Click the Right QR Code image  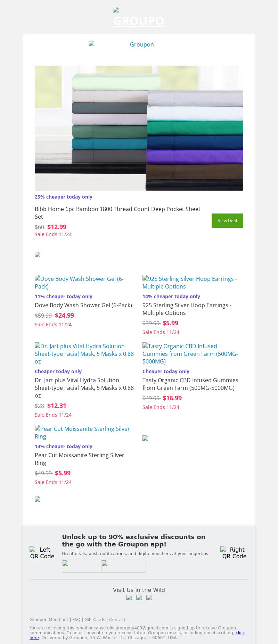pyautogui.click(x=234, y=553)
